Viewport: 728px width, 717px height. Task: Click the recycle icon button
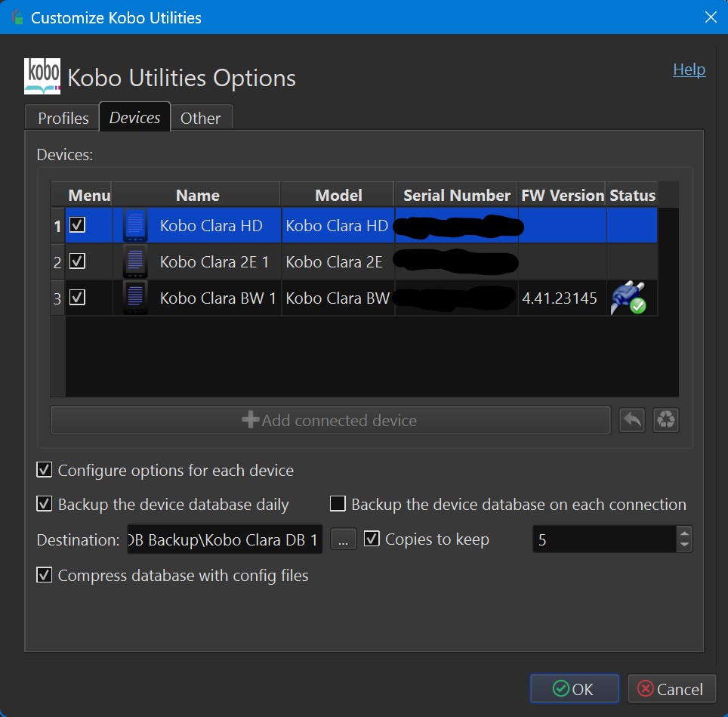point(666,420)
